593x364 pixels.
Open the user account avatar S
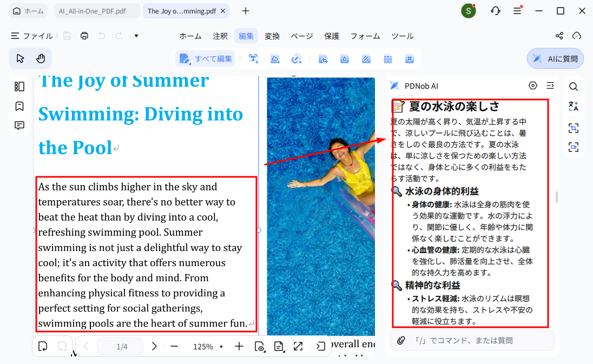coord(468,11)
